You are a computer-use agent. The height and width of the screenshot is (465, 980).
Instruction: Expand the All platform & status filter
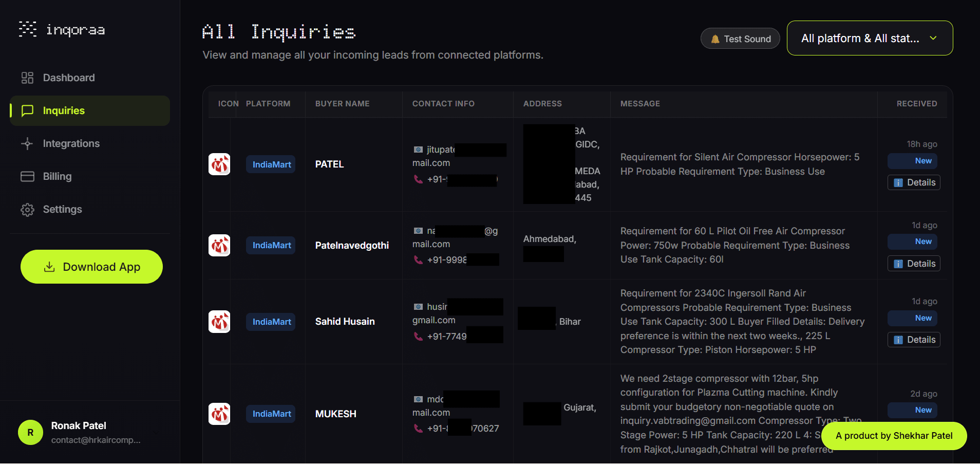[870, 39]
